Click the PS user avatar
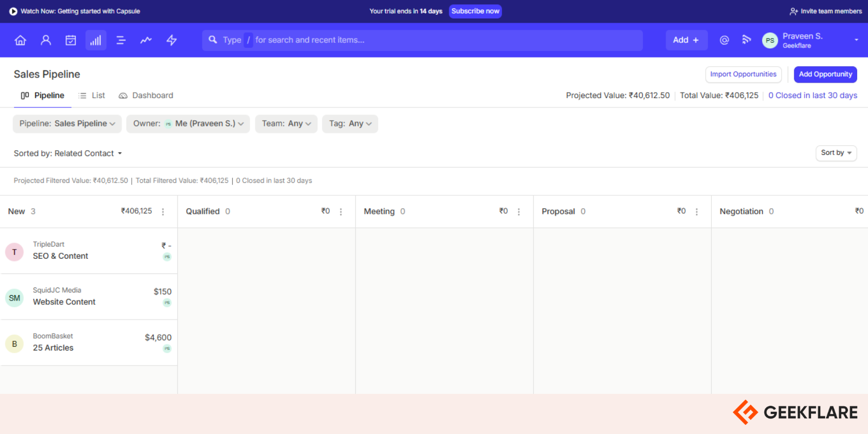 (770, 40)
